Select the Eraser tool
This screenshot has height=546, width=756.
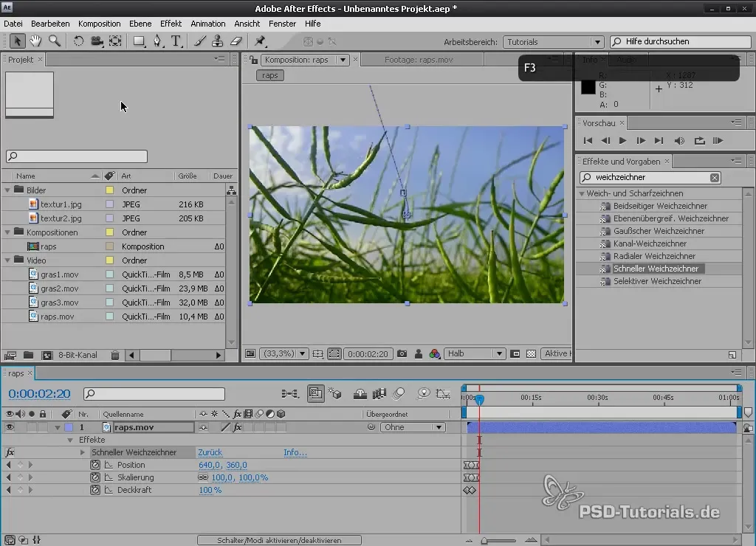tap(236, 41)
